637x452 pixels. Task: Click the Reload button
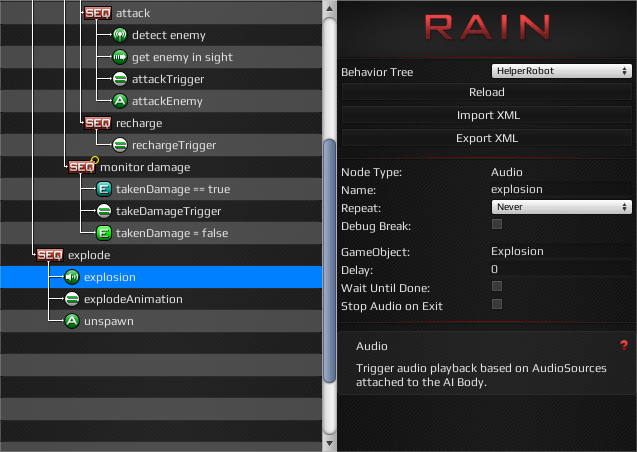(487, 92)
